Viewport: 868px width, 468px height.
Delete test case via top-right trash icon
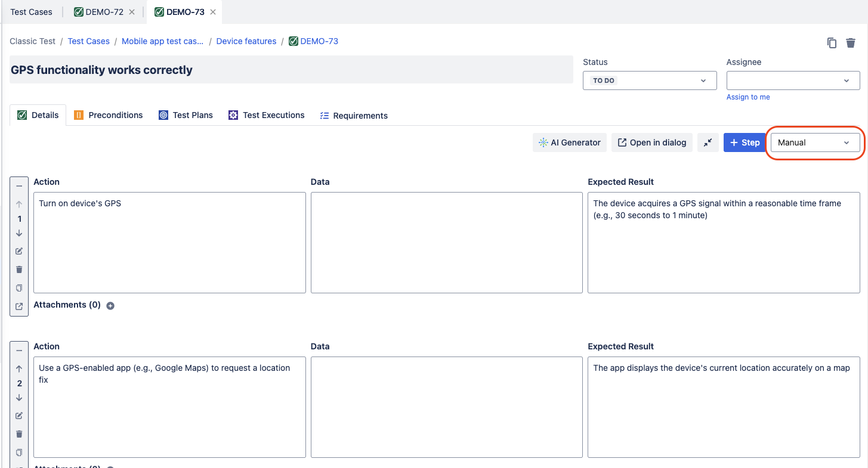click(x=851, y=43)
